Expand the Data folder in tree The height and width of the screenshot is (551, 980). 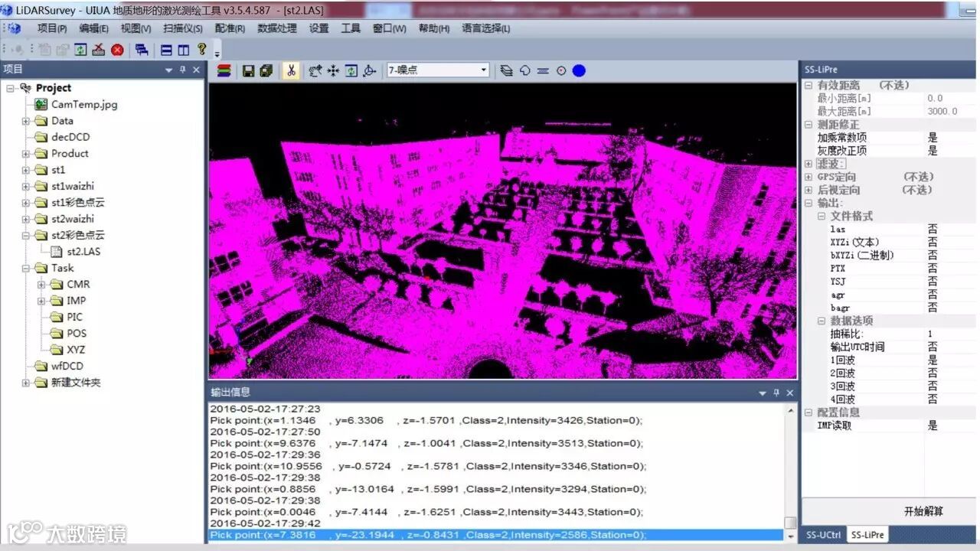(25, 121)
